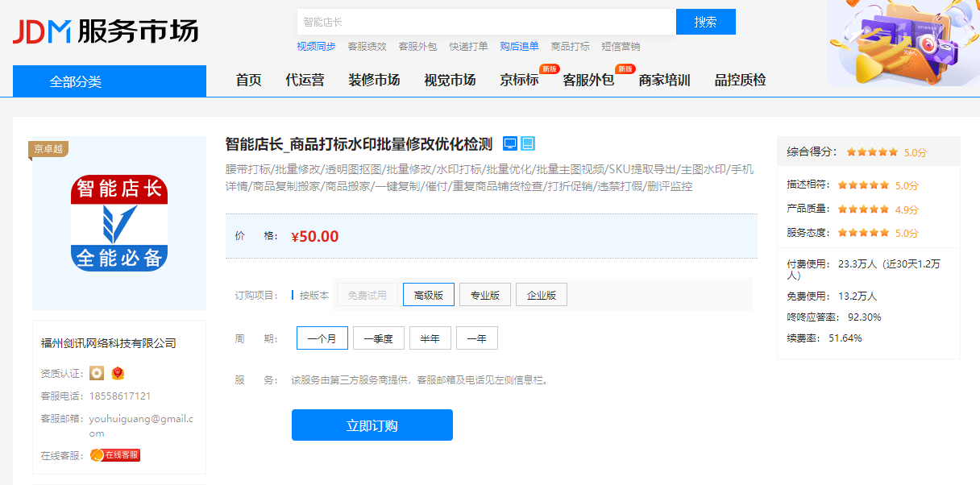Open the 客服外包 nav menu item

588,81
